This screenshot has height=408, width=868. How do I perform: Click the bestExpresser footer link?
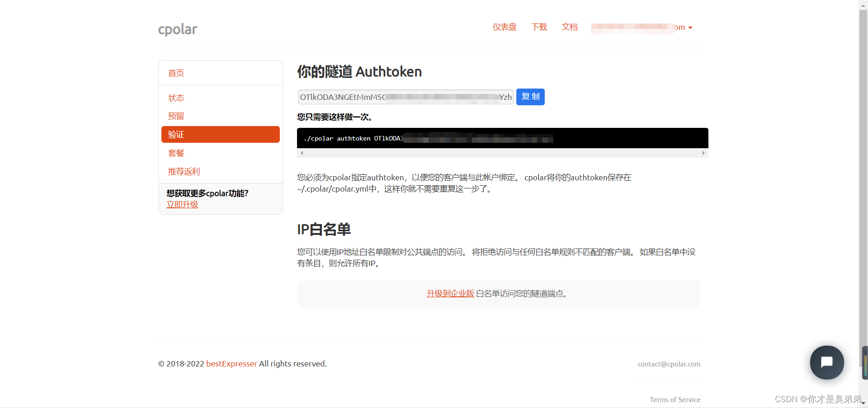231,364
